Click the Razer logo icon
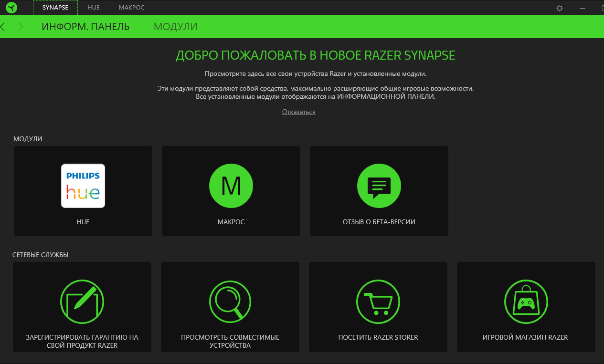This screenshot has height=364, width=604. [x=11, y=8]
